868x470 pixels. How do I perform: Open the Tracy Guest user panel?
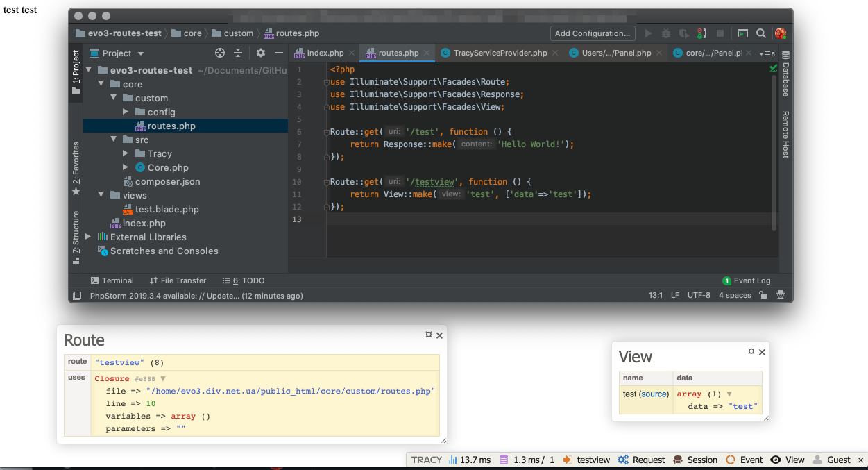832,460
